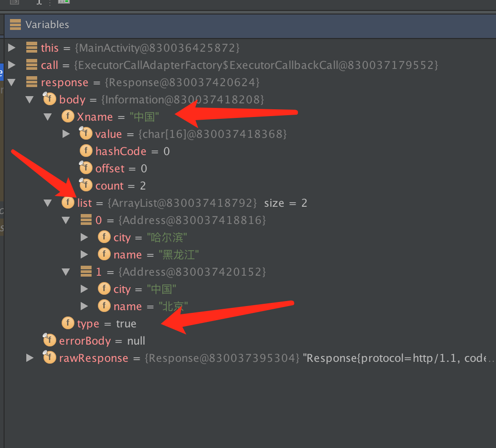Click the field icon beside 'rawResponse'
The height and width of the screenshot is (448, 496).
tap(49, 357)
